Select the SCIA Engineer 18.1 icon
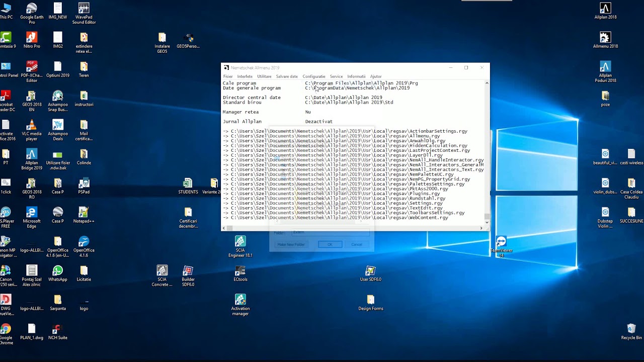This screenshot has width=644, height=362. [x=240, y=247]
